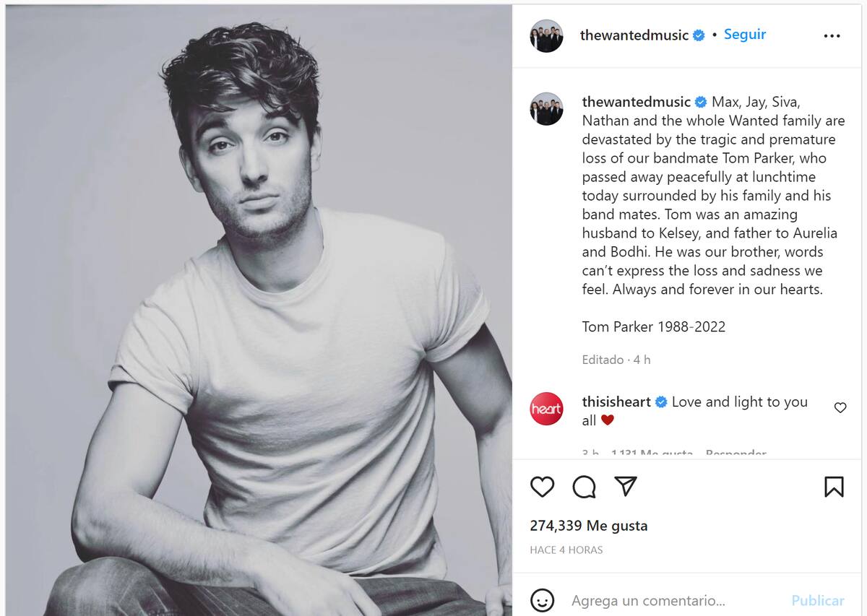Save the post with the bookmark icon
867x616 pixels.
tap(834, 487)
